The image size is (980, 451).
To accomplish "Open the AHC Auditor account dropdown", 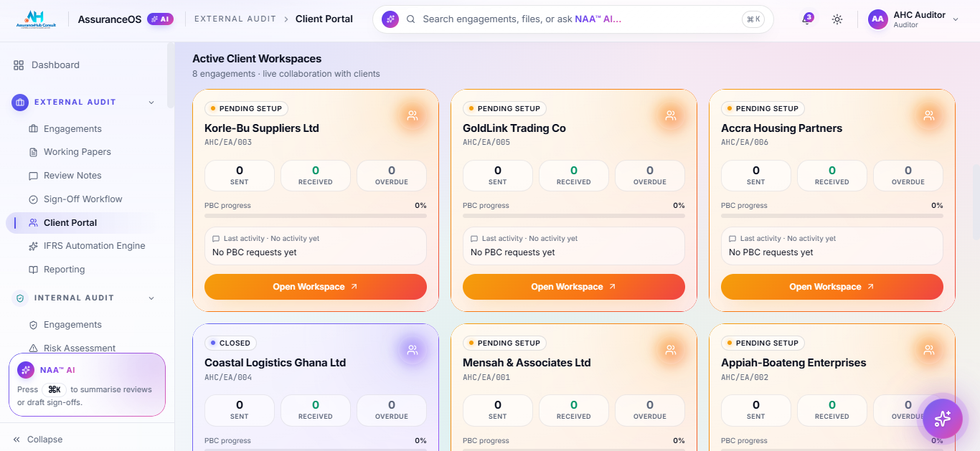I will [914, 19].
